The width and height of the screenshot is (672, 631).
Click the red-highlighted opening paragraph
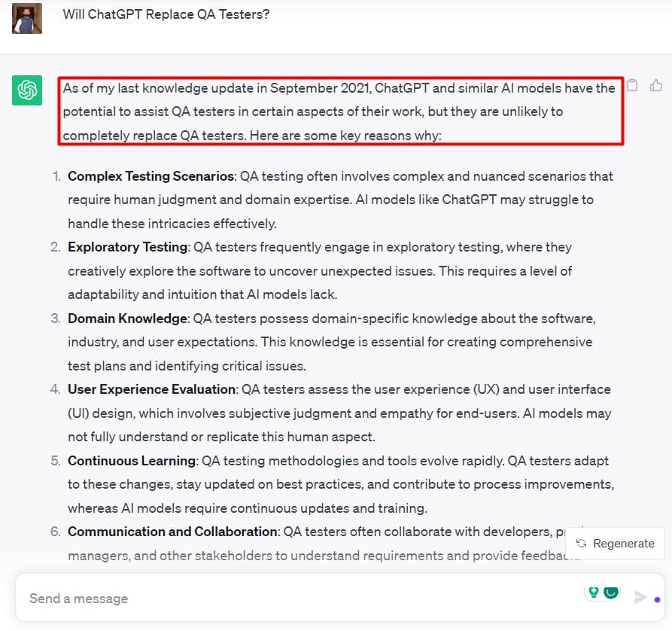[341, 111]
